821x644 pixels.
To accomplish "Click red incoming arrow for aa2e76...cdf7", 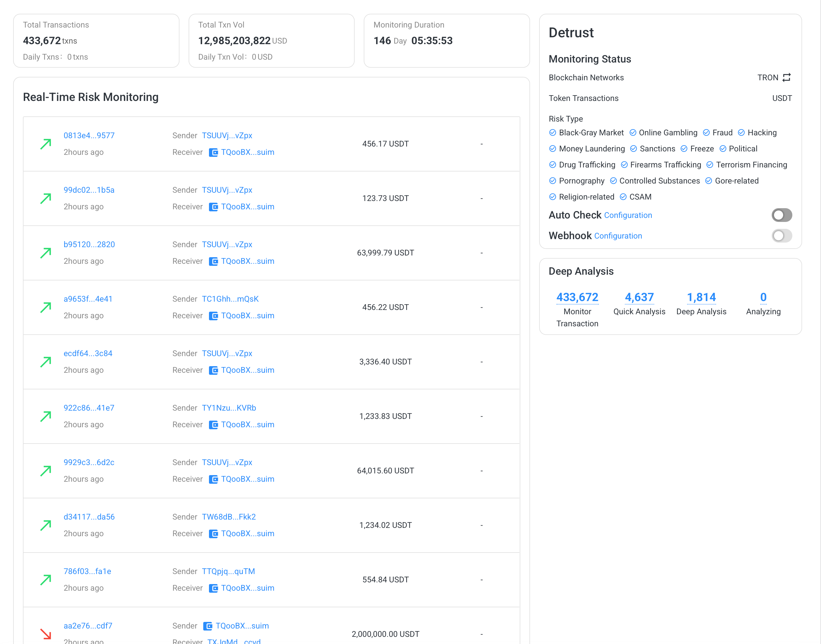I will point(46,634).
